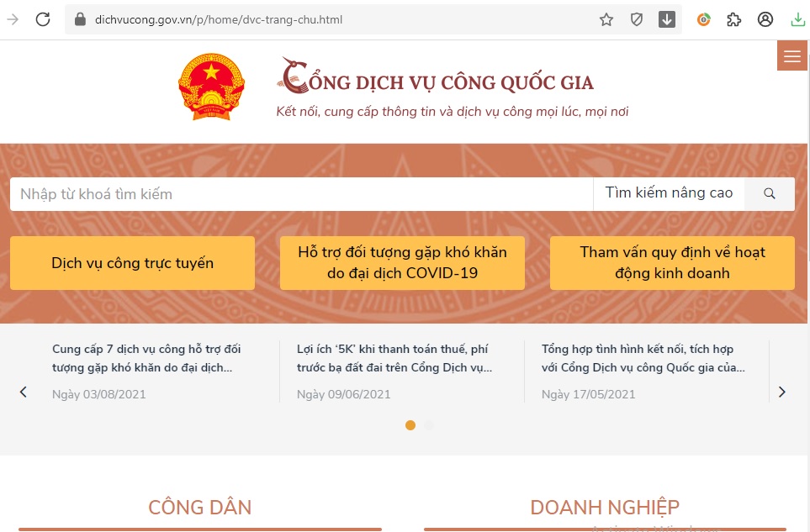Viewport: 810px width, 532px height.
Task: Focus the 'Nhập từ khoá tìm kiếm' search field
Action: (x=301, y=194)
